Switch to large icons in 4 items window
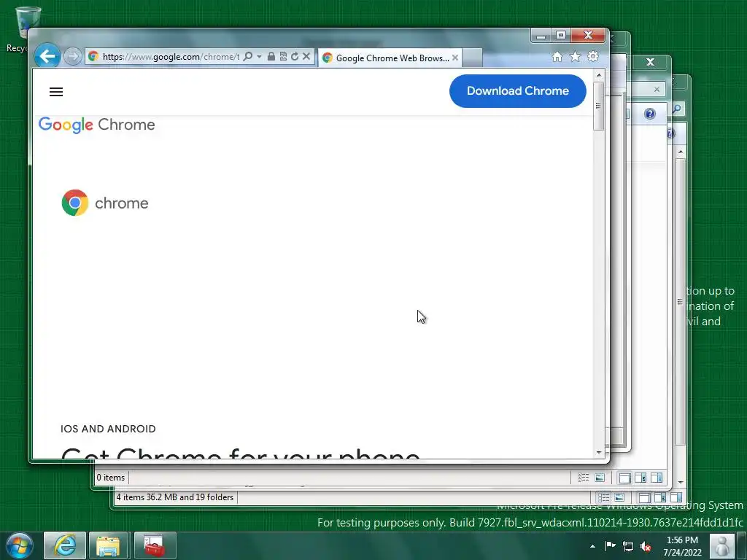Image resolution: width=747 pixels, height=560 pixels. coord(619,498)
